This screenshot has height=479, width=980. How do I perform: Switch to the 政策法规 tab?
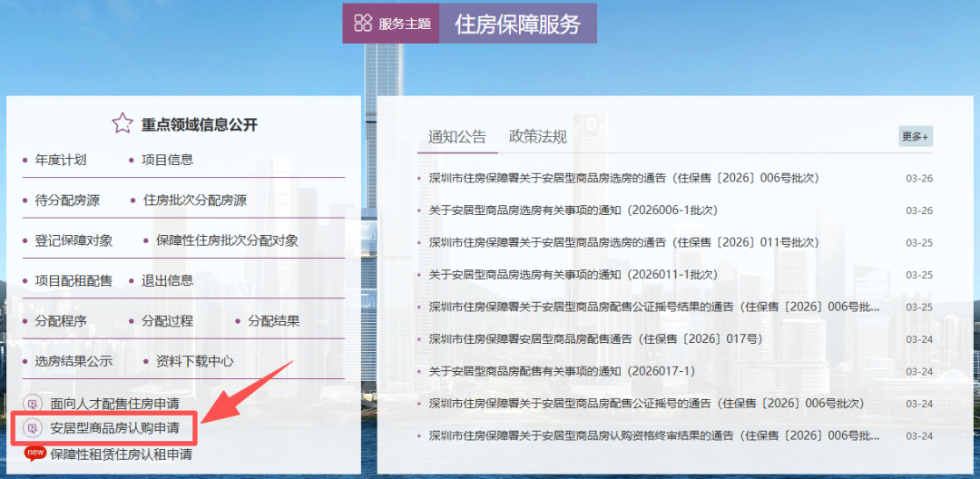538,137
